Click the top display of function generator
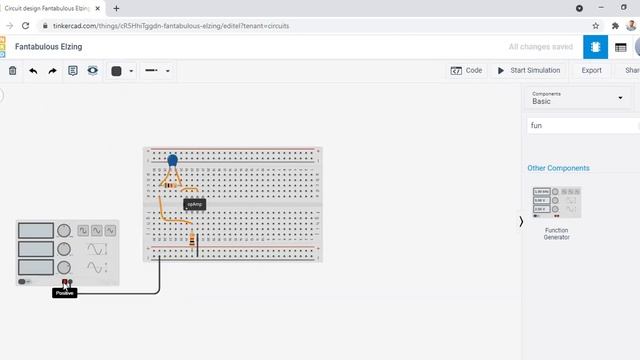The image size is (640, 360). coord(36,231)
